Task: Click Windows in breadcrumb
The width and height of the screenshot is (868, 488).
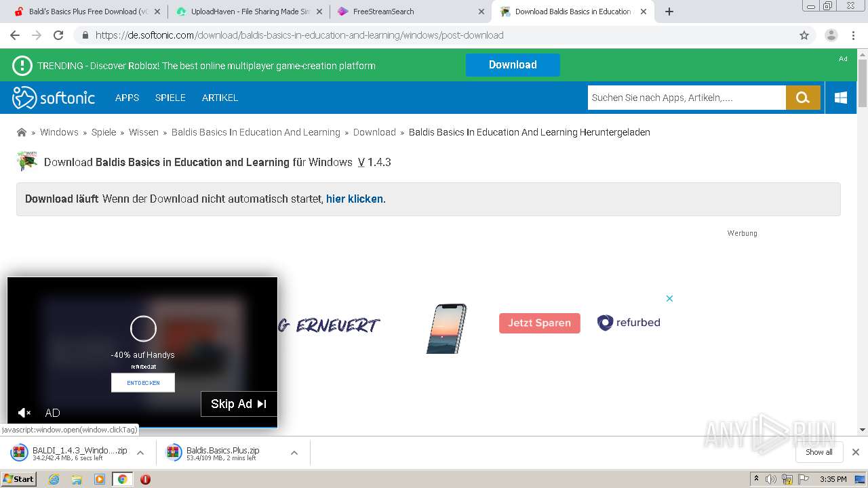Action: point(59,132)
